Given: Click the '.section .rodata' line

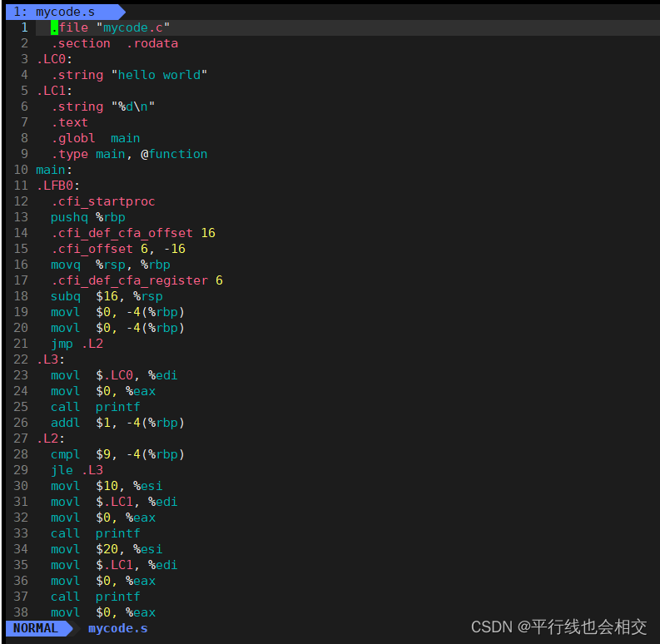Looking at the screenshot, I should pyautogui.click(x=115, y=43).
